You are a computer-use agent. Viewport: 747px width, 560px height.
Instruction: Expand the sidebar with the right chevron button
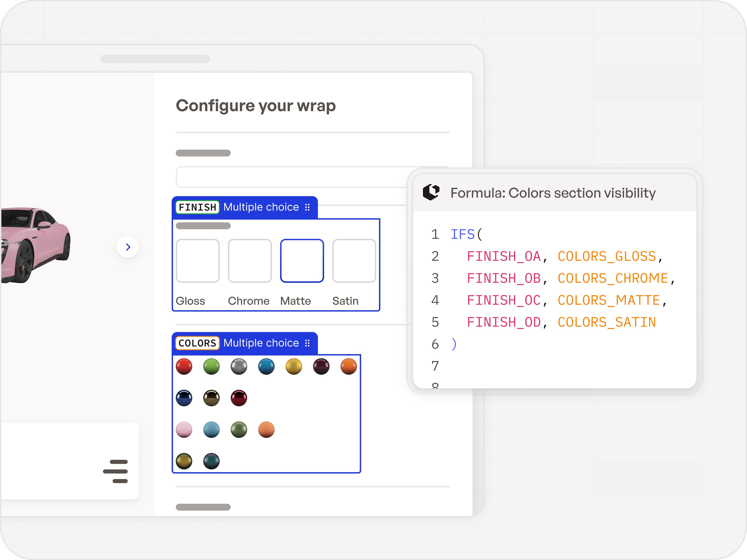pyautogui.click(x=128, y=247)
